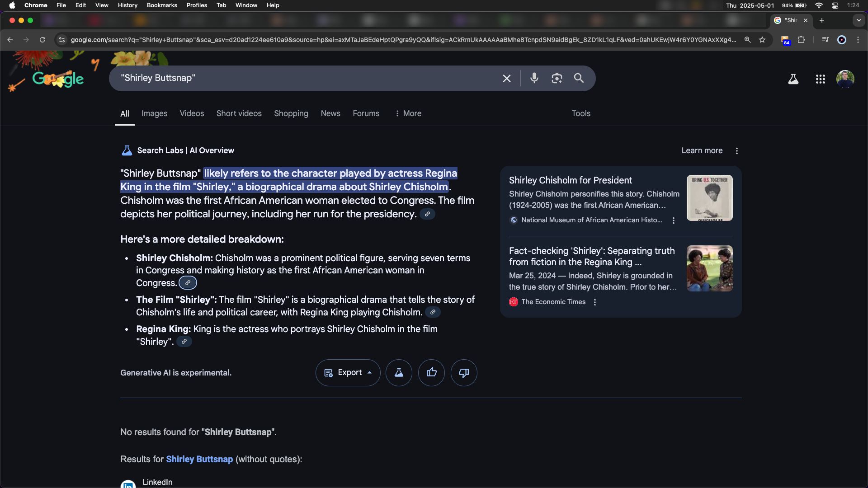Open AI Overview three-dot options menu
The height and width of the screenshot is (488, 868).
point(736,151)
